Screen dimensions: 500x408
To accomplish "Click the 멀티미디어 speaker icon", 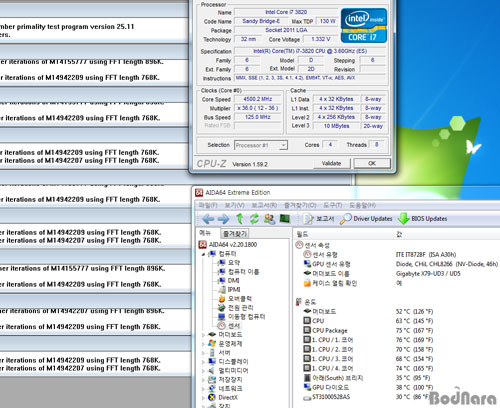I will [x=212, y=370].
